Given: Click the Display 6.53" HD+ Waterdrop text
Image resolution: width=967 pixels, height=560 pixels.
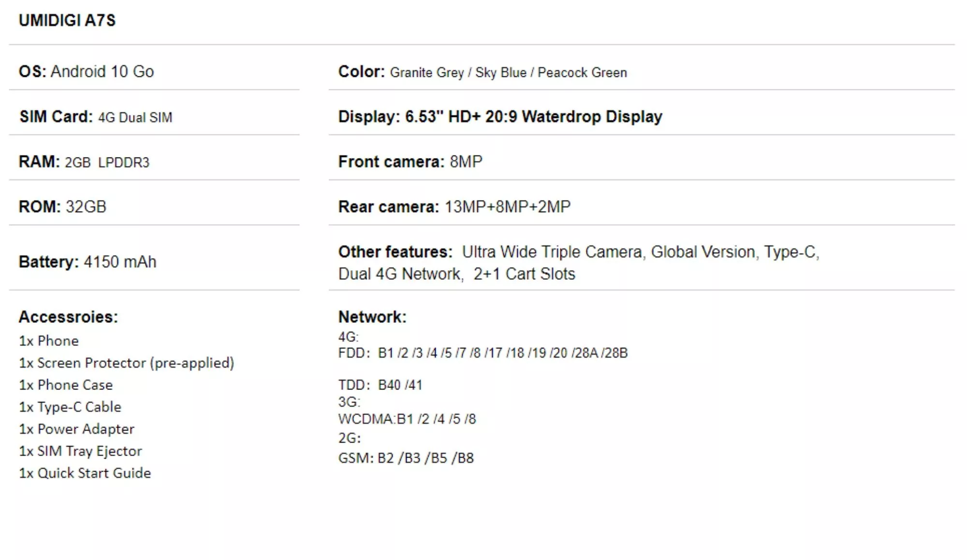Looking at the screenshot, I should (x=500, y=117).
